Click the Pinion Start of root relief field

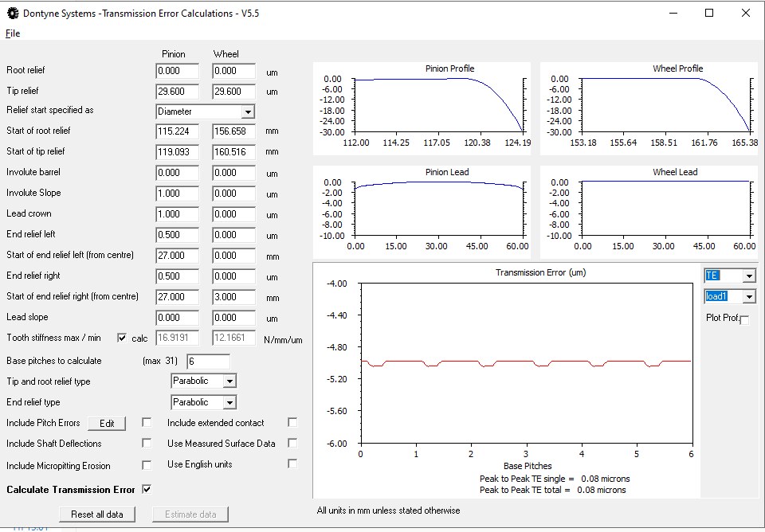(x=178, y=131)
